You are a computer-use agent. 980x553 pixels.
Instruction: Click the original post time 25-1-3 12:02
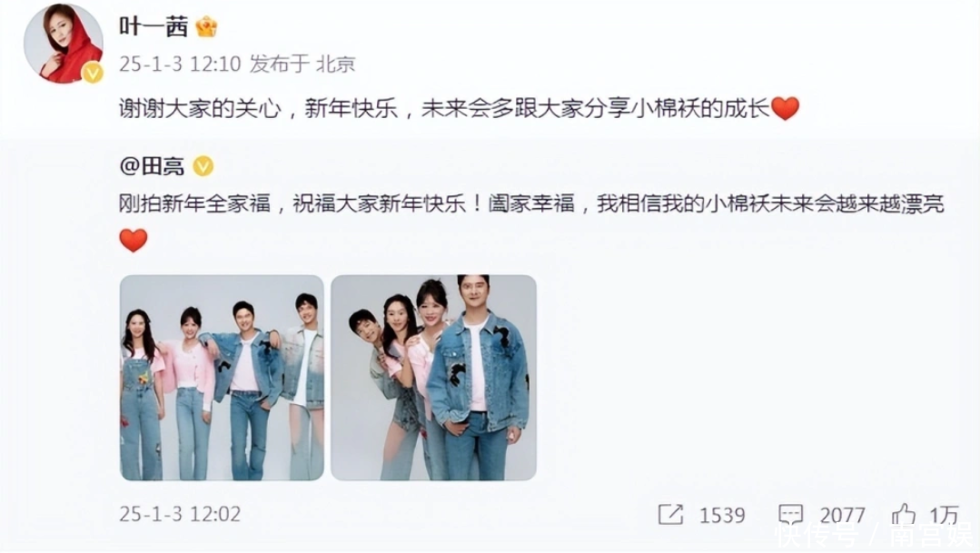coord(180,514)
